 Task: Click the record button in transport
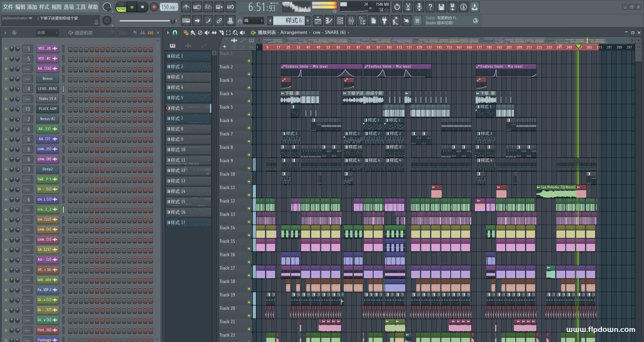[154, 7]
